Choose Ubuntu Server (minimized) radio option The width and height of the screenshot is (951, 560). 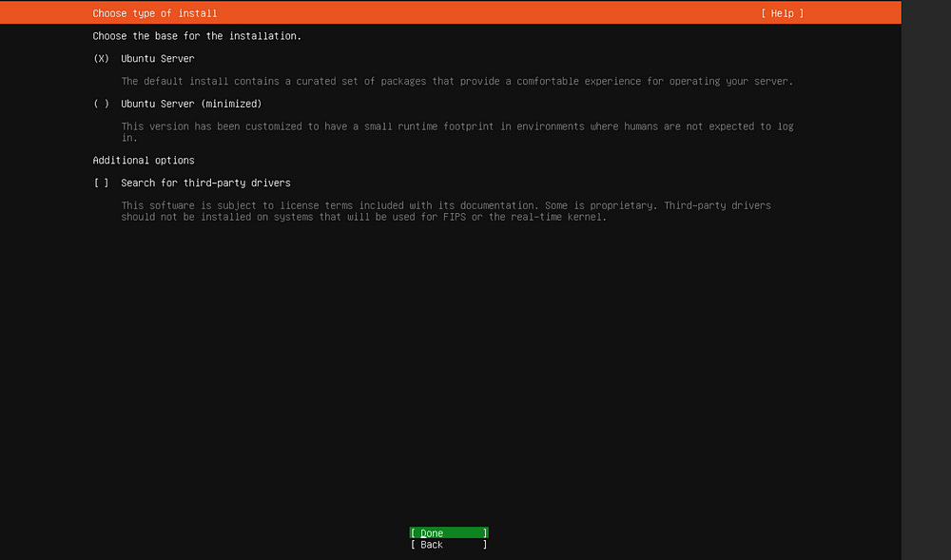point(102,104)
